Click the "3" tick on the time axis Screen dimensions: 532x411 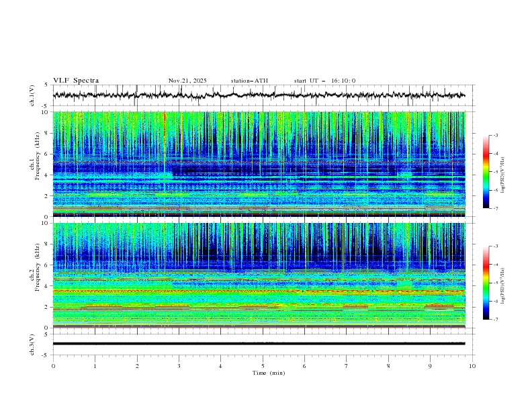(x=179, y=366)
